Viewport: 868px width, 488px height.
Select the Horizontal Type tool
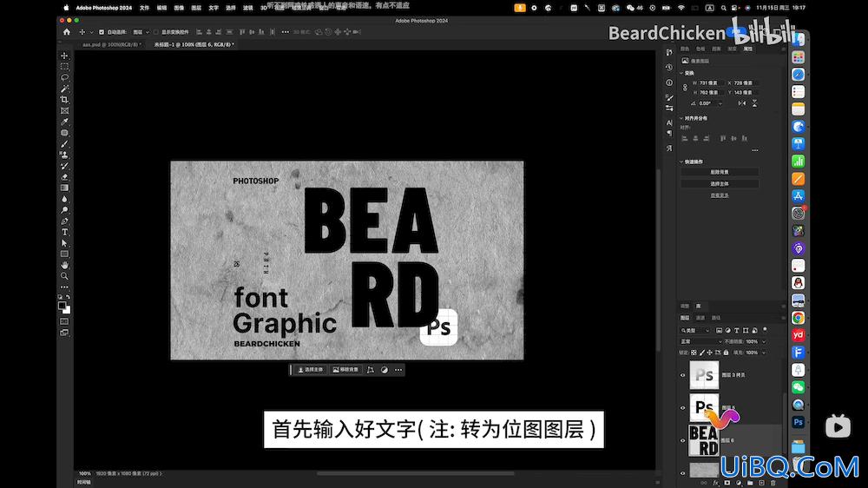click(x=64, y=232)
